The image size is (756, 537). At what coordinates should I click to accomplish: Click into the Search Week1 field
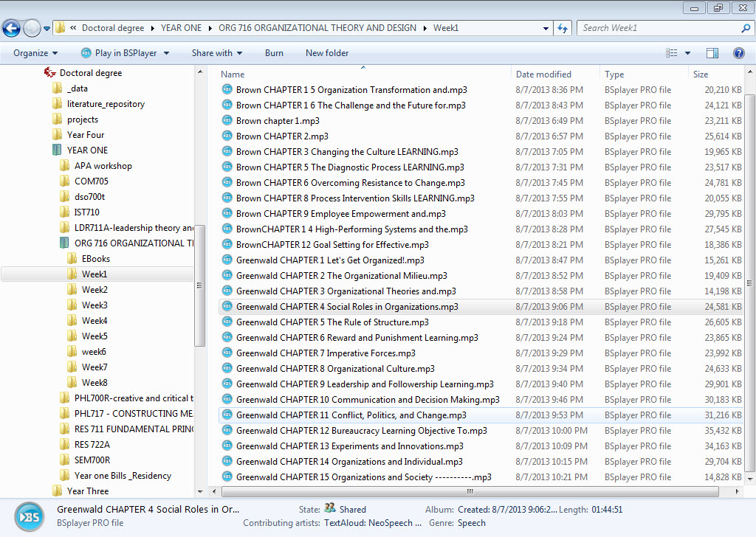tap(659, 28)
